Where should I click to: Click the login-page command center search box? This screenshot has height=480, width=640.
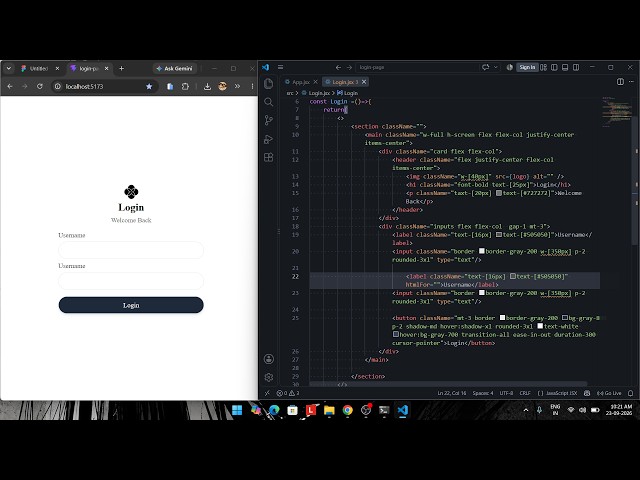coord(417,67)
